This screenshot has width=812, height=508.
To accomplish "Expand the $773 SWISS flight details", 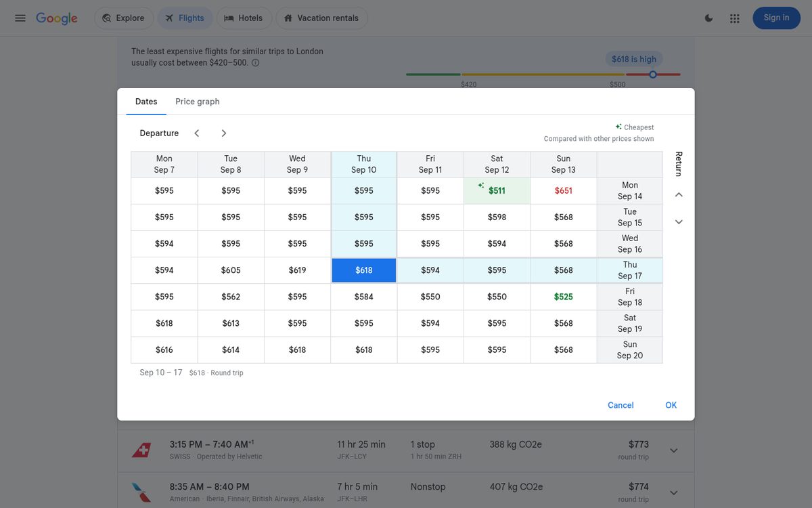I will coord(673,450).
